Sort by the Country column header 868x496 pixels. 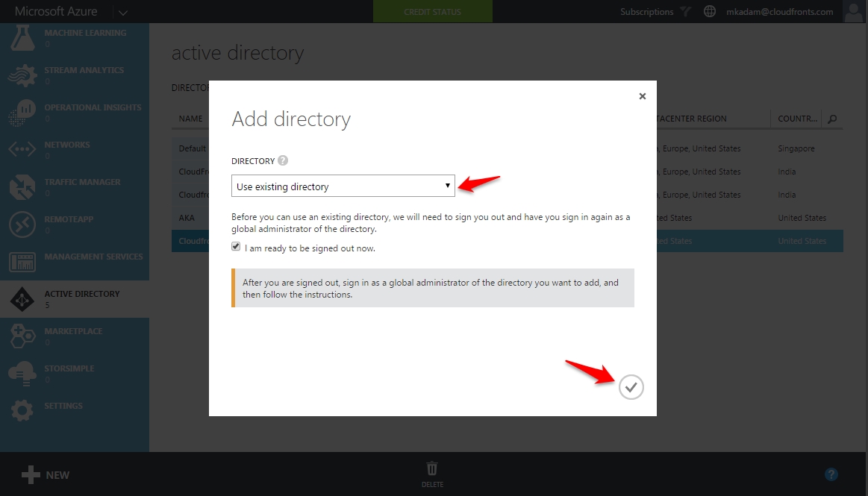(797, 119)
